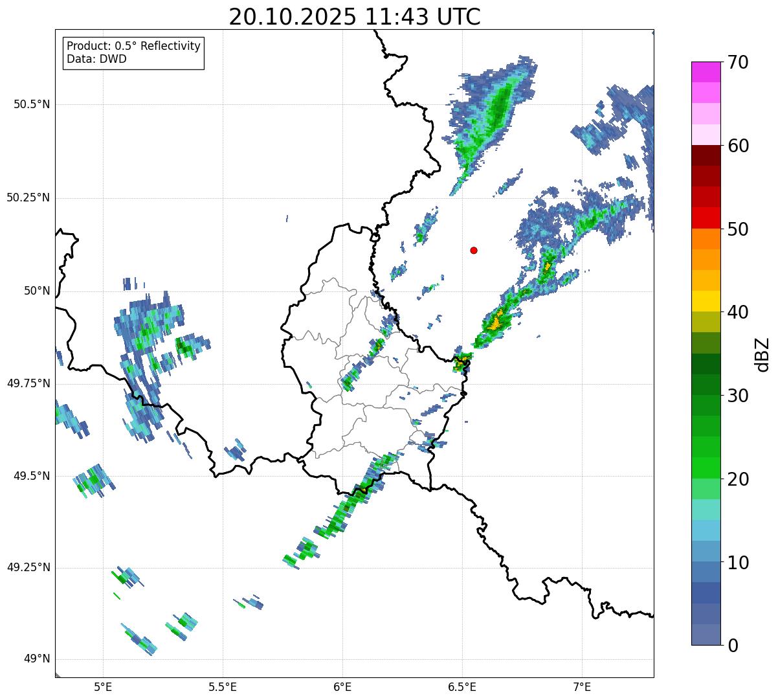Image resolution: width=778 pixels, height=700 pixels.
Task: Click the 'dBZ' colorbar axis label
Action: pos(762,354)
